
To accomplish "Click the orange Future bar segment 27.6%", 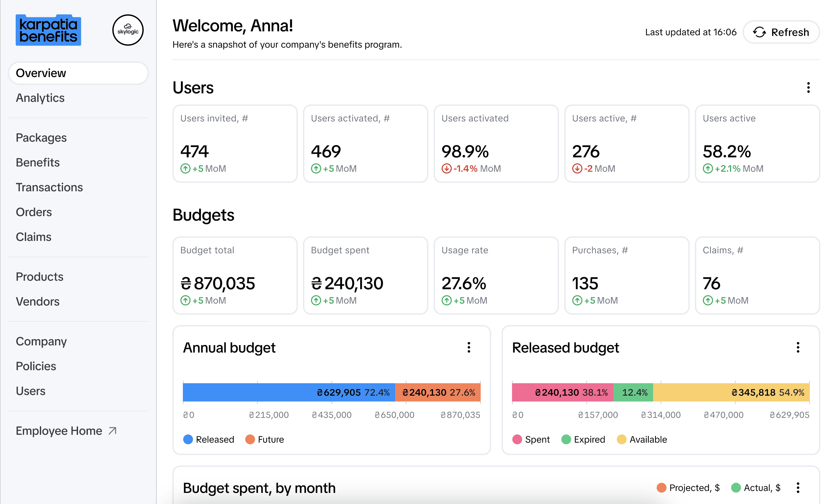I will pos(438,392).
